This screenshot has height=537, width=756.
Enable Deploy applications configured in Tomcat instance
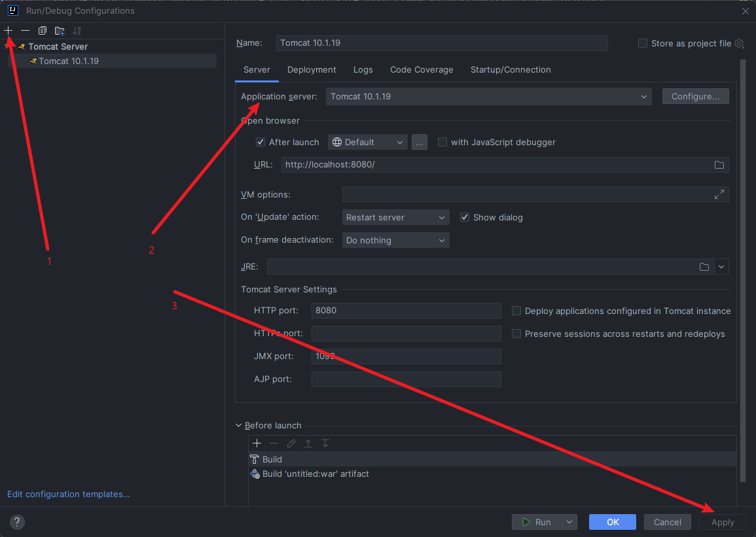(516, 311)
